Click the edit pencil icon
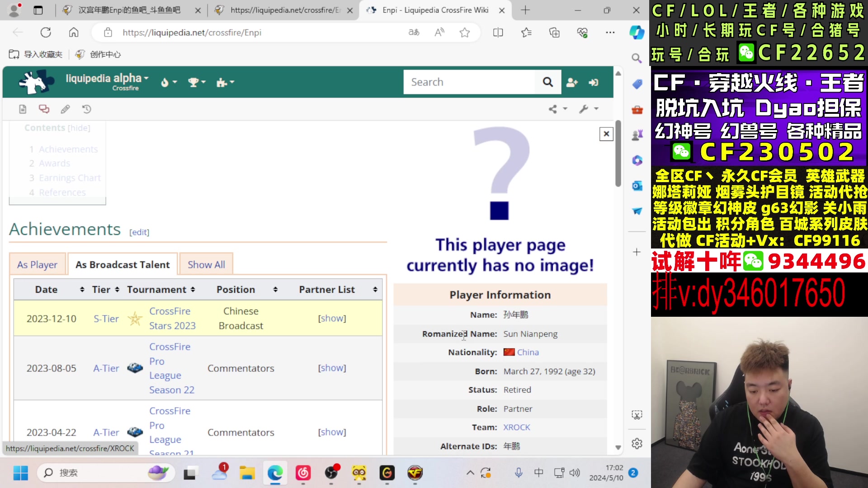 (65, 109)
